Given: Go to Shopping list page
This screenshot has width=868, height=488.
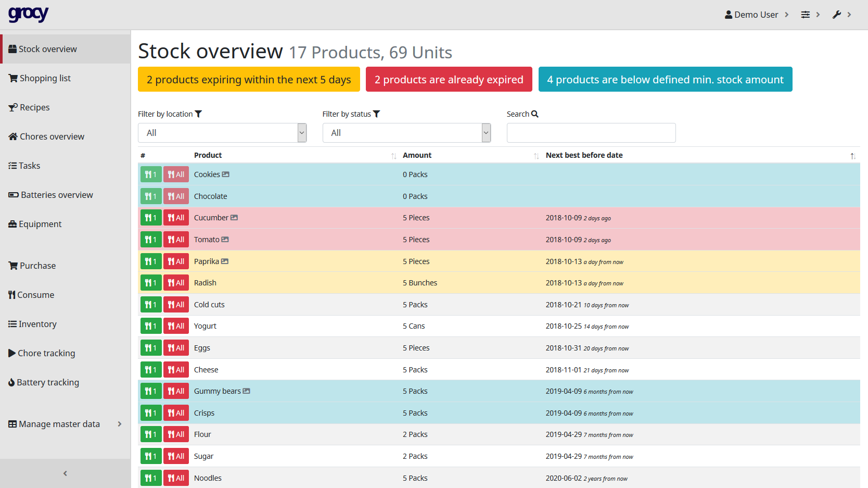Looking at the screenshot, I should tap(45, 78).
